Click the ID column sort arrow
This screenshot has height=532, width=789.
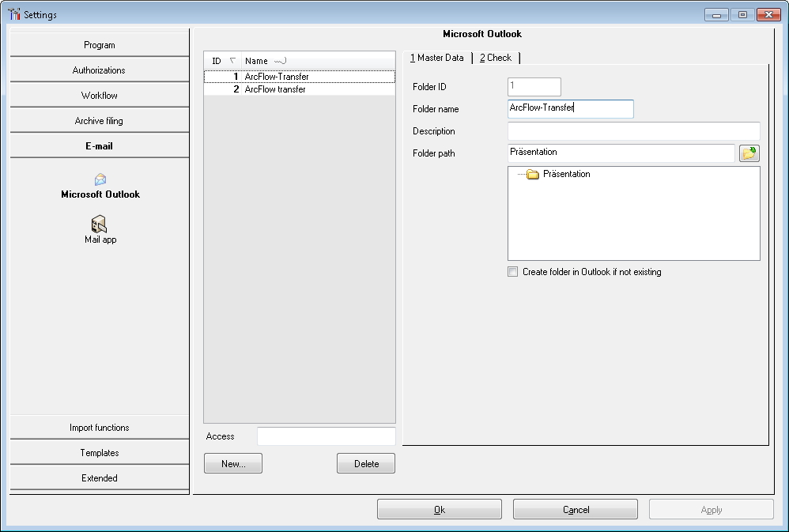pos(232,60)
